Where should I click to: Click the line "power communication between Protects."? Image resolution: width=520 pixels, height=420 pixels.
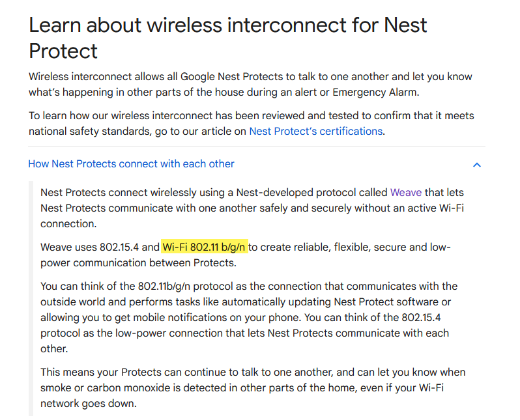pos(138,263)
